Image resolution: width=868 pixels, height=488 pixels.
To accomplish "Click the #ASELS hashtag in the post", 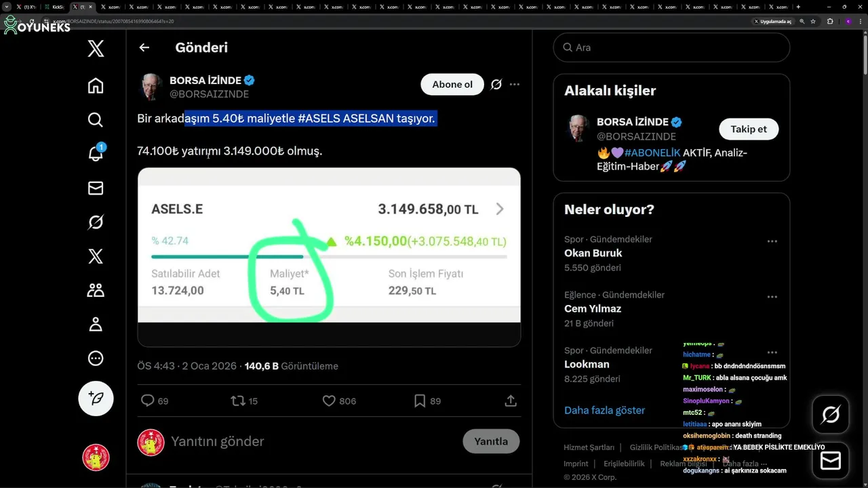I will 319,118.
